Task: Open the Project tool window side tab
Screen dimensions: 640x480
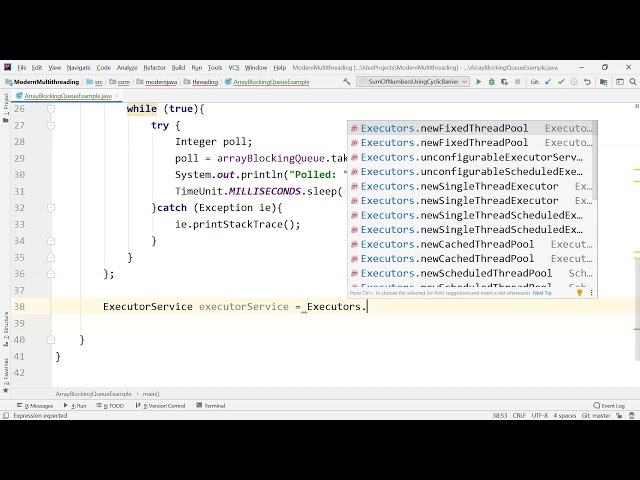Action: point(6,108)
